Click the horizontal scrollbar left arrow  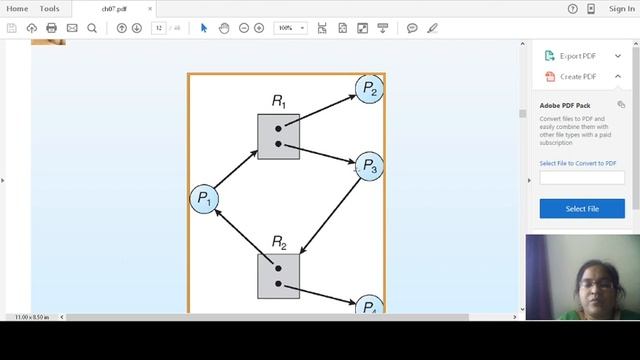click(x=62, y=317)
